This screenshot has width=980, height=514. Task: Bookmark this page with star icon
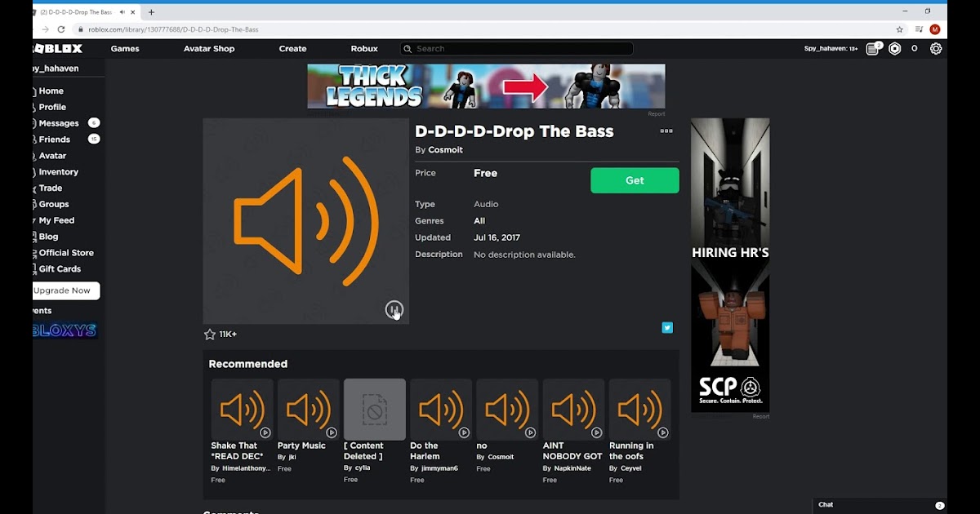pos(900,29)
